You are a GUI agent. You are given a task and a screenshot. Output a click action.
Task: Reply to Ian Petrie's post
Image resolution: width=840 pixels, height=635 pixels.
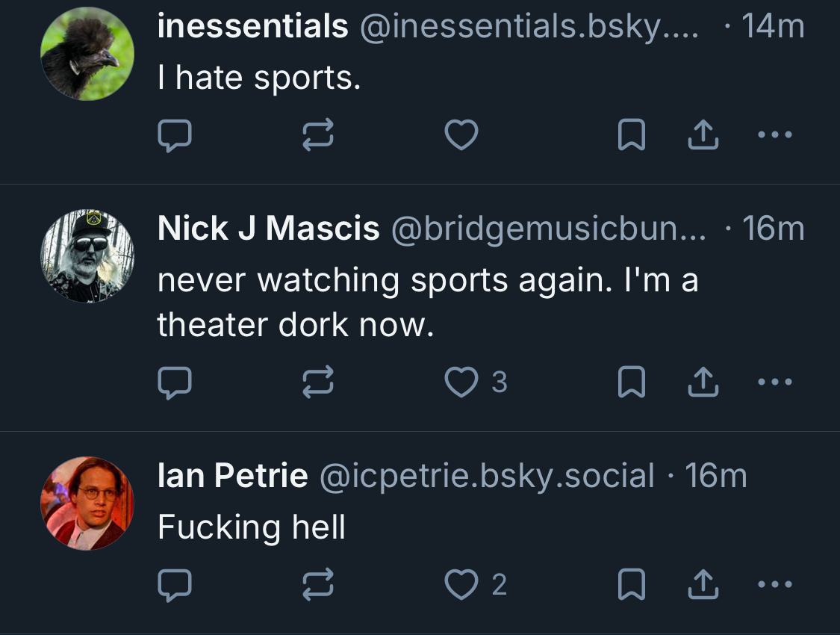coord(175,585)
